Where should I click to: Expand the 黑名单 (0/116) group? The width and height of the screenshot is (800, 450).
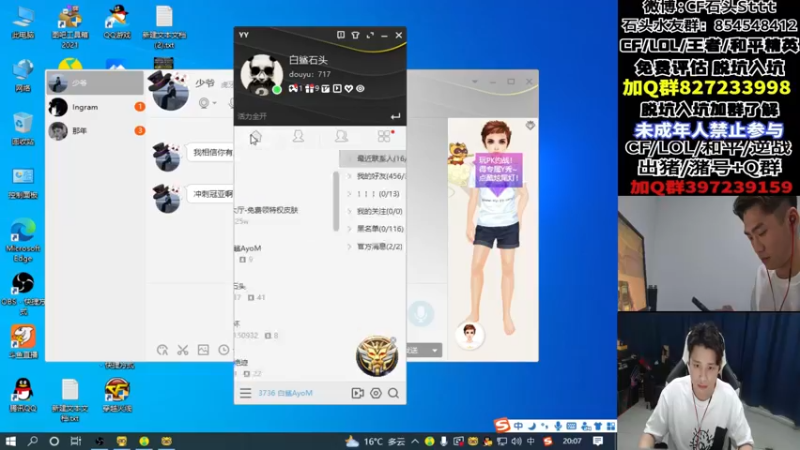click(x=373, y=229)
